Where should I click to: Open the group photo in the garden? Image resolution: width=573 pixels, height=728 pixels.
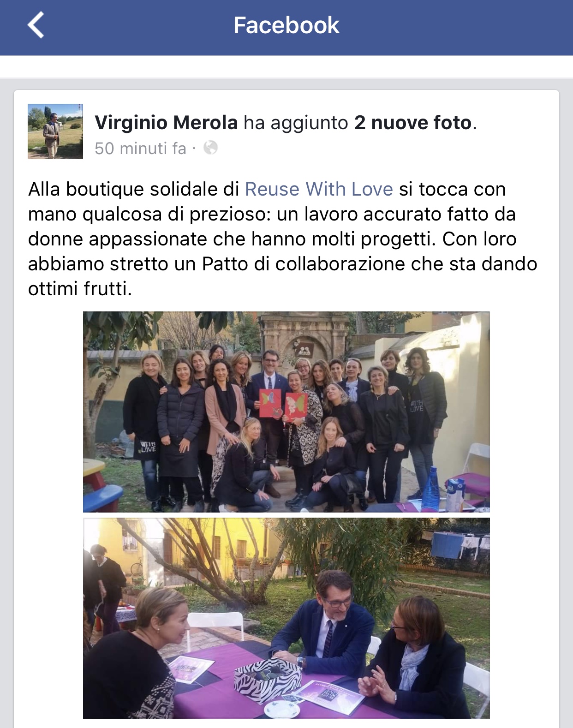pos(286,412)
